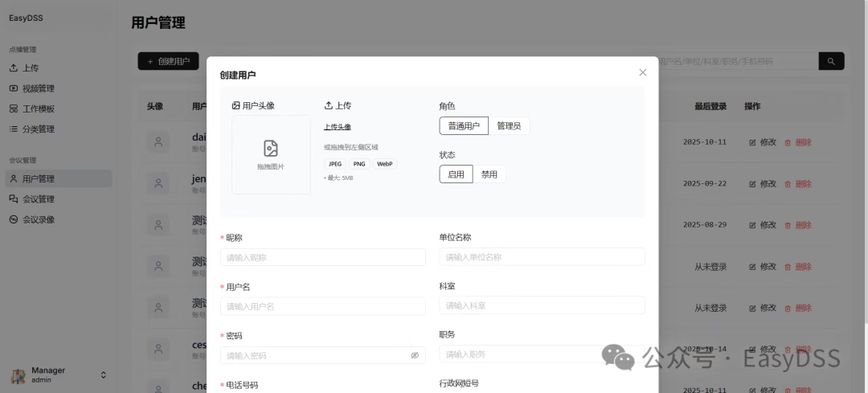
Task: Click the jen user avatar icon
Action: (x=158, y=184)
